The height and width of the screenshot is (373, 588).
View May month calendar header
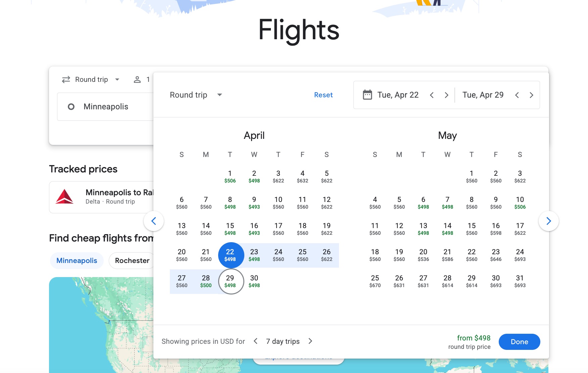click(447, 135)
